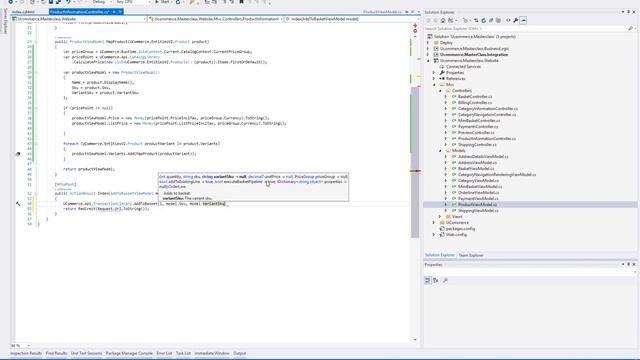Open project navigation dropdown Ucommerce.Masterclass.Website
The image size is (640, 360).
point(79,19)
